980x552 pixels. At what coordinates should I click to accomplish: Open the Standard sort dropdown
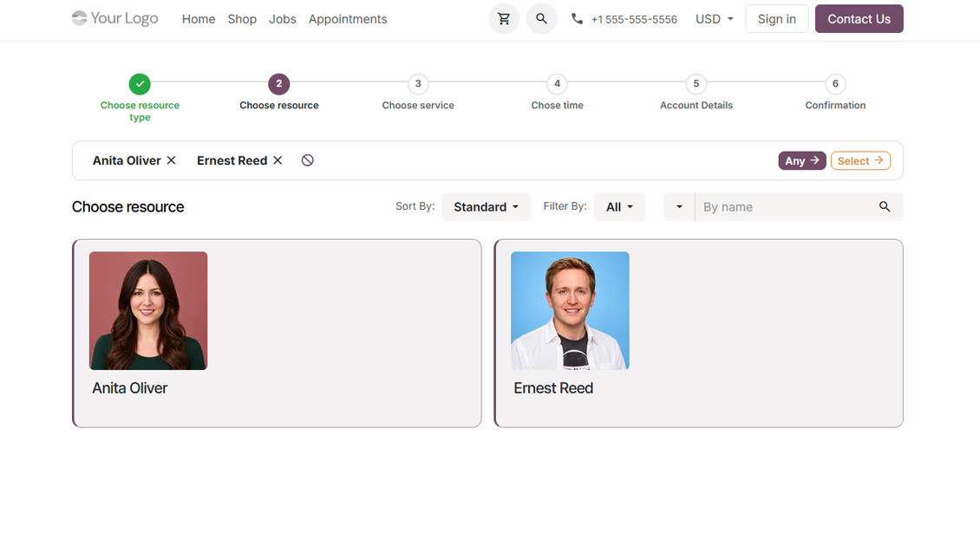486,207
